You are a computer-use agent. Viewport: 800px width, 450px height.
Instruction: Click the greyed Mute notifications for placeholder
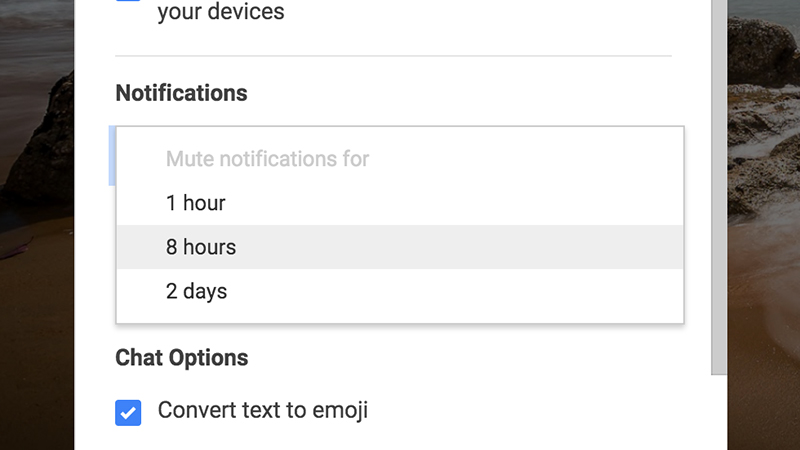click(x=267, y=159)
